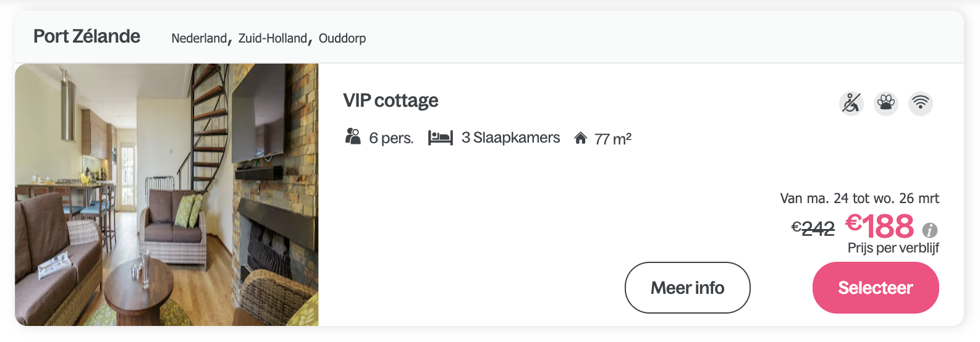Viewport: 980px width, 342px height.
Task: Click the not wheelchair accessible icon
Action: coord(851,103)
